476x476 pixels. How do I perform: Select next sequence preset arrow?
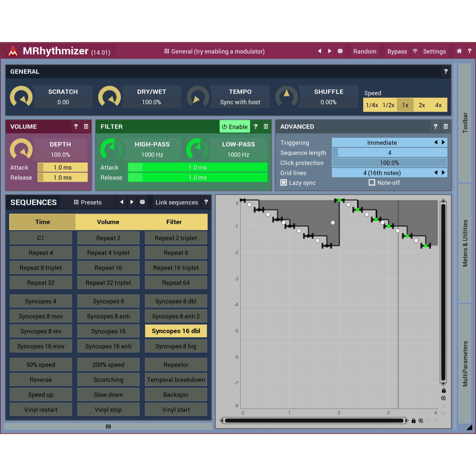point(132,202)
